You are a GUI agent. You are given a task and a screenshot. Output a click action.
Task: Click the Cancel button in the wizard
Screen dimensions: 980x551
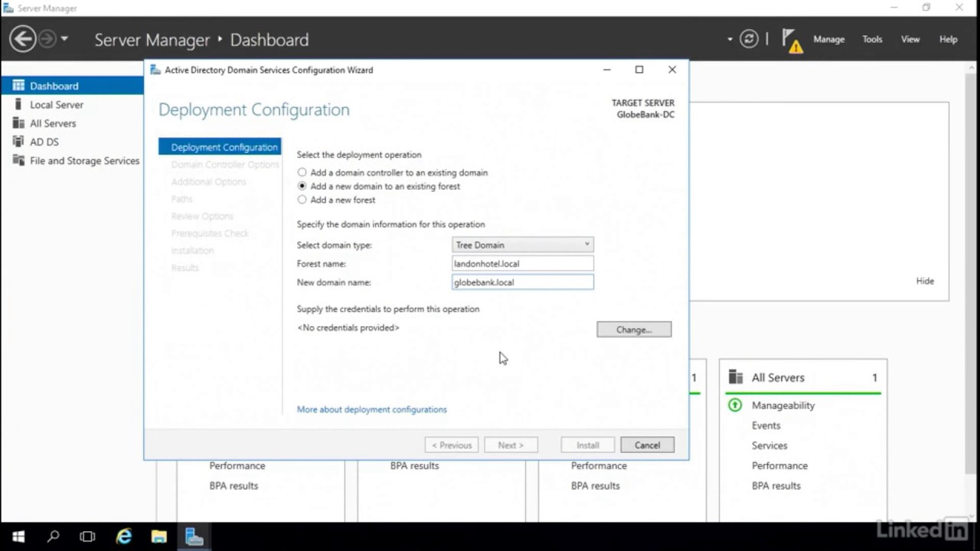(x=647, y=445)
